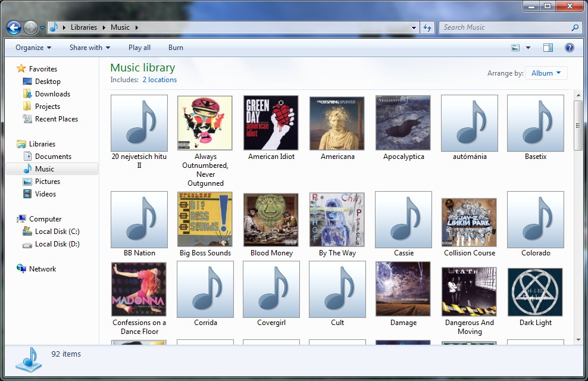Open Desktop in the navigation pane
This screenshot has height=381, width=588.
42,82
